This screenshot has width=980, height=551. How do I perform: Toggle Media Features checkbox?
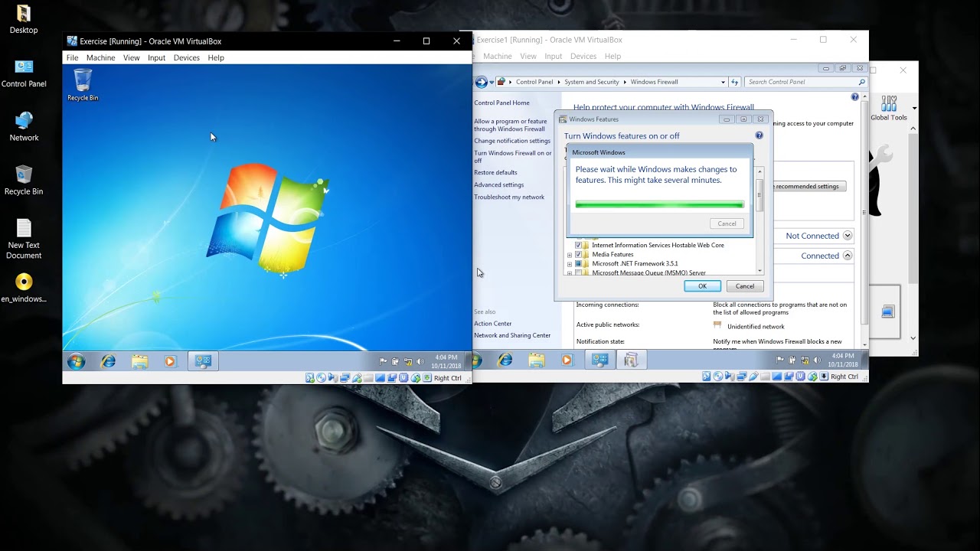(x=579, y=254)
